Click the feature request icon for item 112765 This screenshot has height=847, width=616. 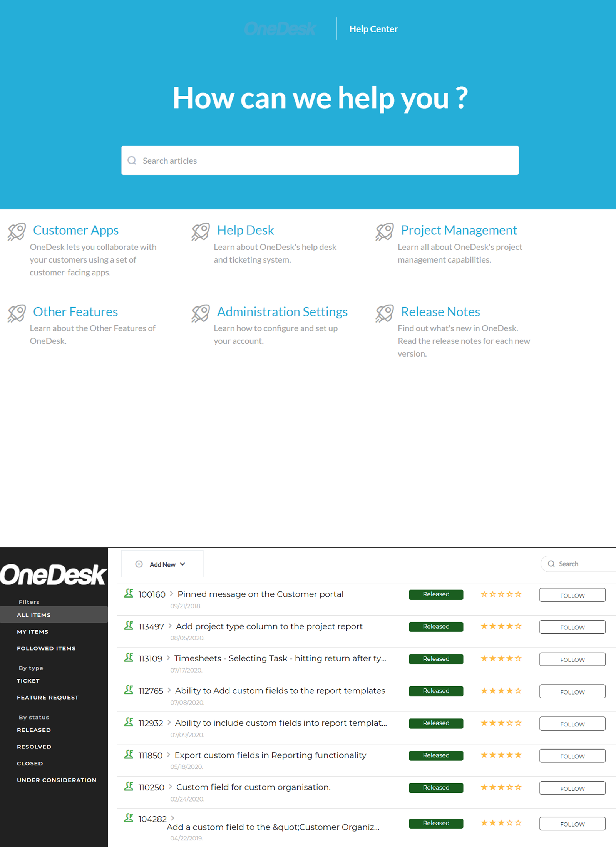point(129,690)
